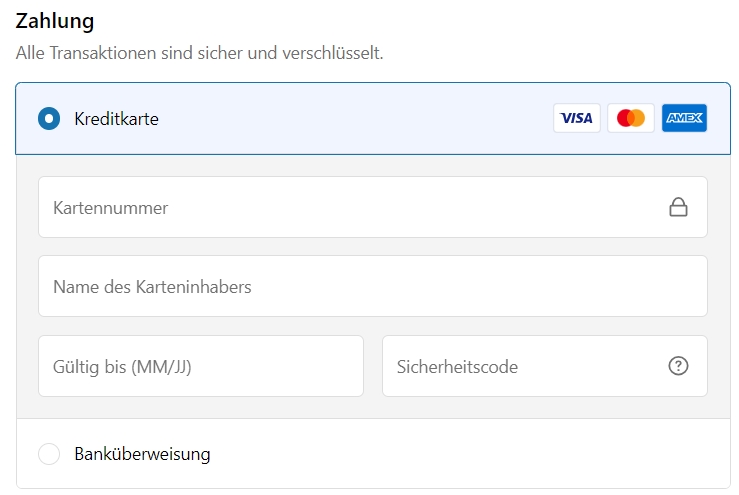Focus the Sicherheitscode input field

coord(545,366)
